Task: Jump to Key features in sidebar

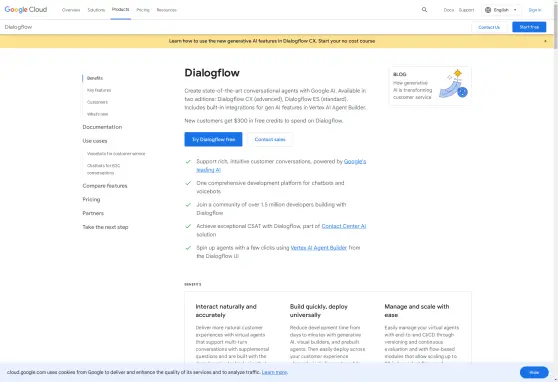Action: pyautogui.click(x=99, y=90)
